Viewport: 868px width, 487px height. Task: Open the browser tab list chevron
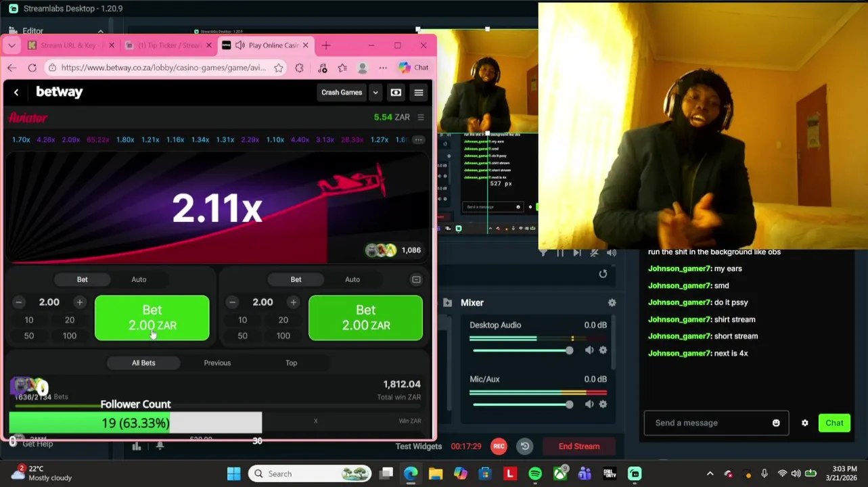pos(12,45)
